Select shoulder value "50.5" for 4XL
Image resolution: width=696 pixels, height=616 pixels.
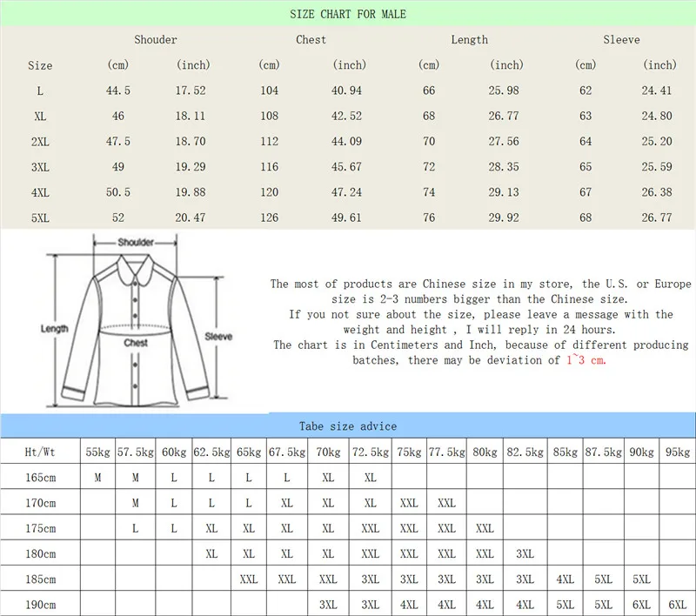coord(118,192)
